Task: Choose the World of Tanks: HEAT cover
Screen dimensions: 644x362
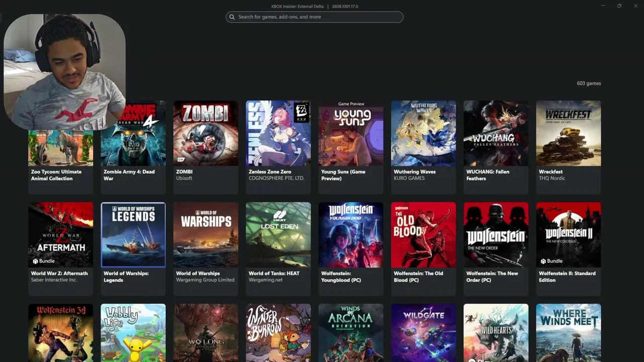Action: (x=278, y=235)
